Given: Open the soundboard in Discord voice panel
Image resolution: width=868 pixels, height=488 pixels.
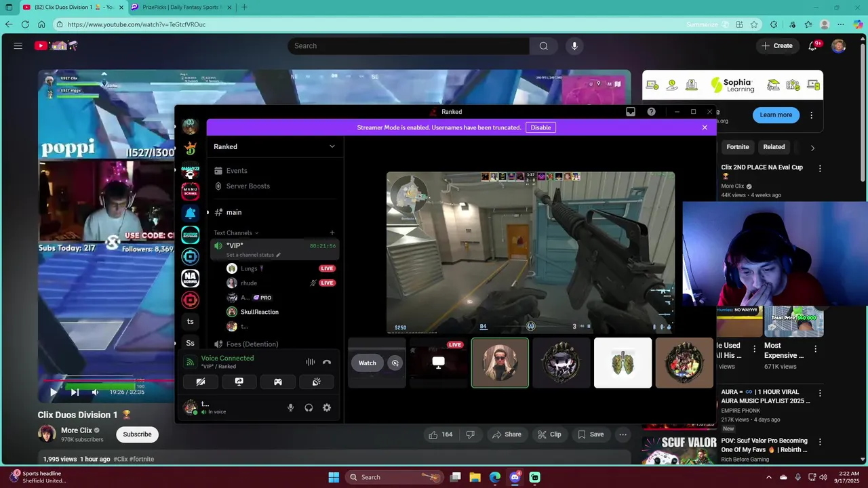Looking at the screenshot, I should coord(316,382).
